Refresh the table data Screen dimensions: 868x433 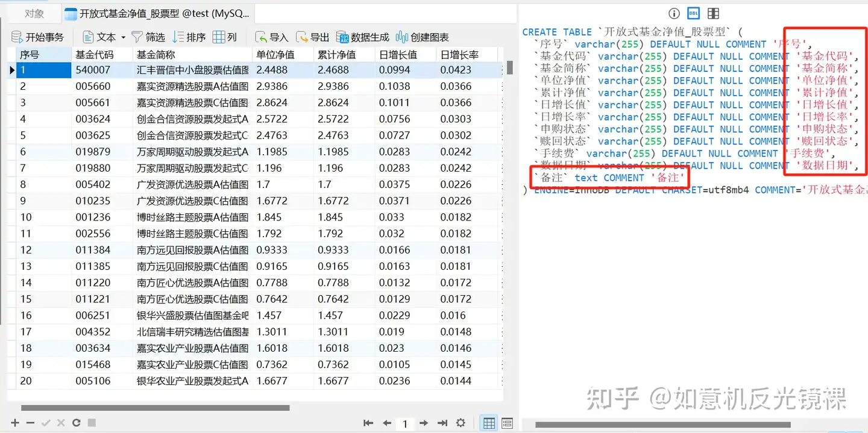pyautogui.click(x=76, y=423)
